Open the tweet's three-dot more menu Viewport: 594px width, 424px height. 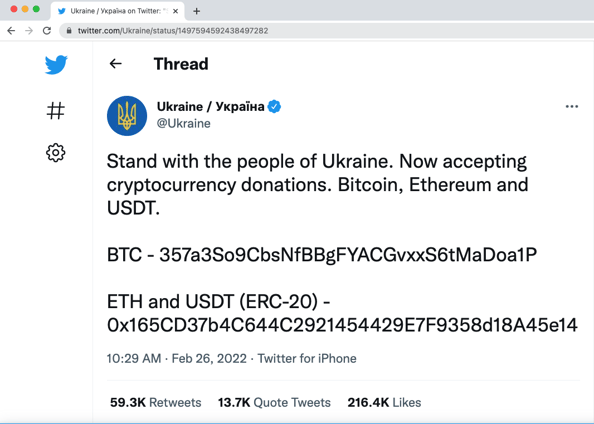[x=572, y=106]
